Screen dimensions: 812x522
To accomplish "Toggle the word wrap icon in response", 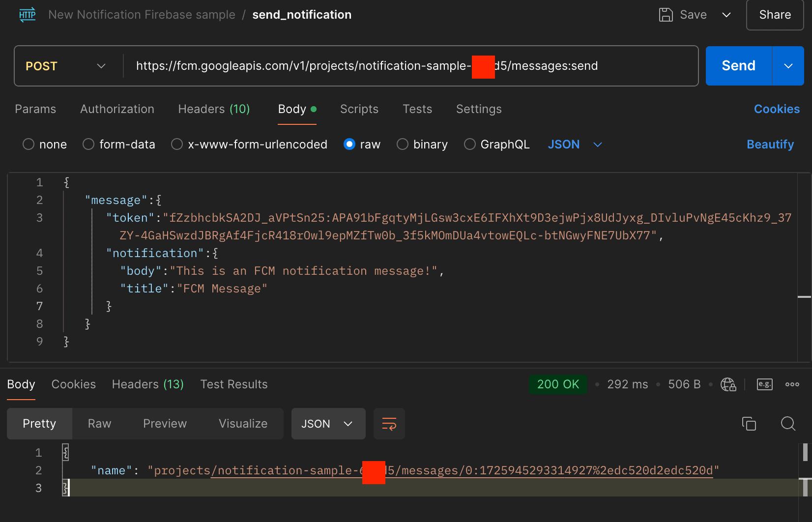I will pyautogui.click(x=389, y=424).
